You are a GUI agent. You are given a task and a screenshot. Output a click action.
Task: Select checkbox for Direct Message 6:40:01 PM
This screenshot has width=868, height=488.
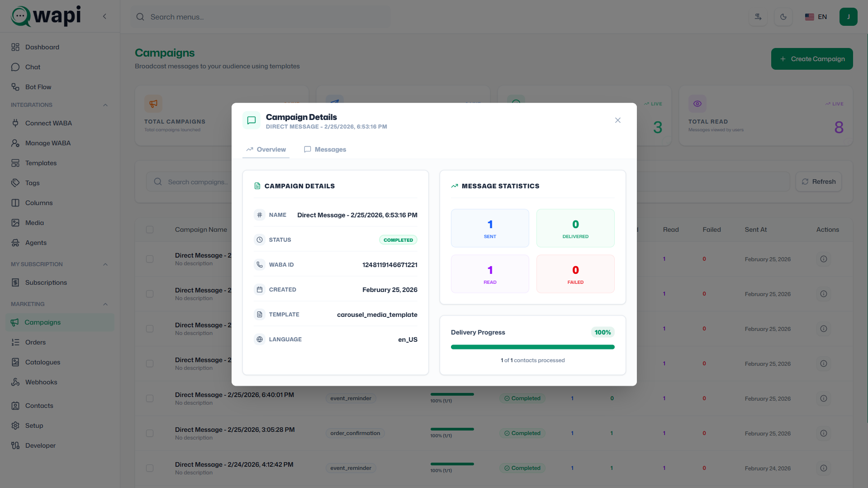coord(150,398)
